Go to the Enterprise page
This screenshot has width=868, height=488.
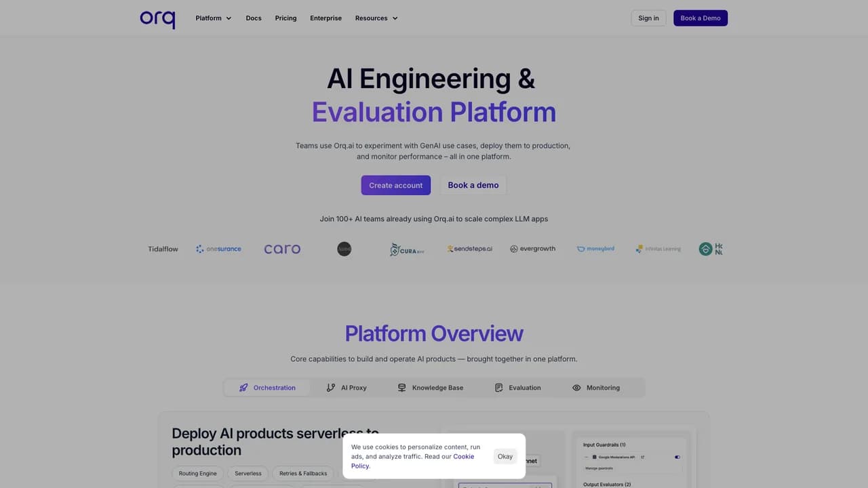(326, 18)
